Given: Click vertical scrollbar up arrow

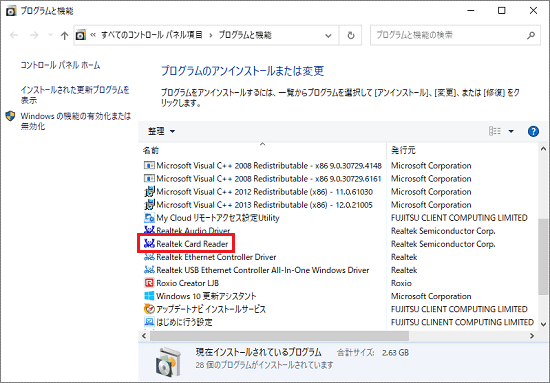Looking at the screenshot, I should tap(543, 149).
